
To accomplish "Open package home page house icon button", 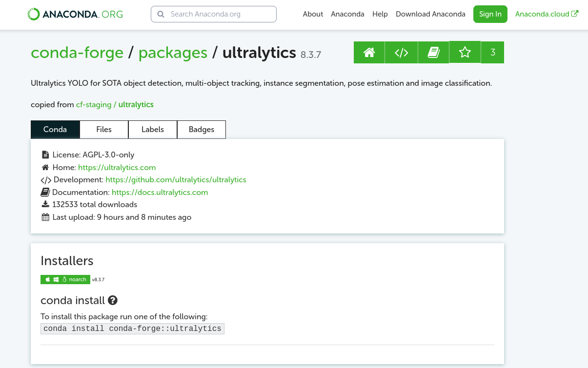I will [369, 52].
